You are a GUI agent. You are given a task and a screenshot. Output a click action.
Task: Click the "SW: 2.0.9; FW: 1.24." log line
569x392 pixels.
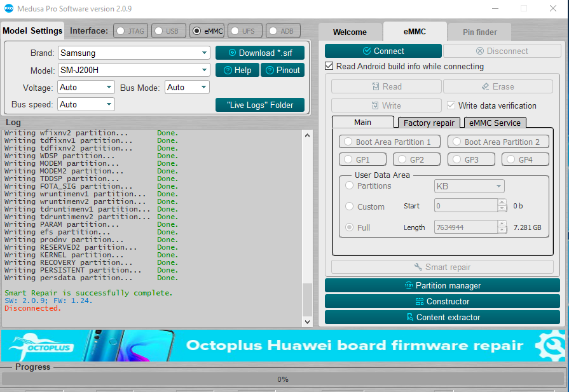pyautogui.click(x=48, y=301)
